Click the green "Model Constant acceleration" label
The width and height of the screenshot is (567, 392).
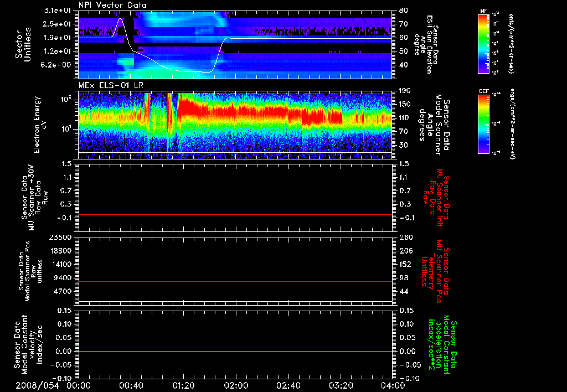point(442,344)
